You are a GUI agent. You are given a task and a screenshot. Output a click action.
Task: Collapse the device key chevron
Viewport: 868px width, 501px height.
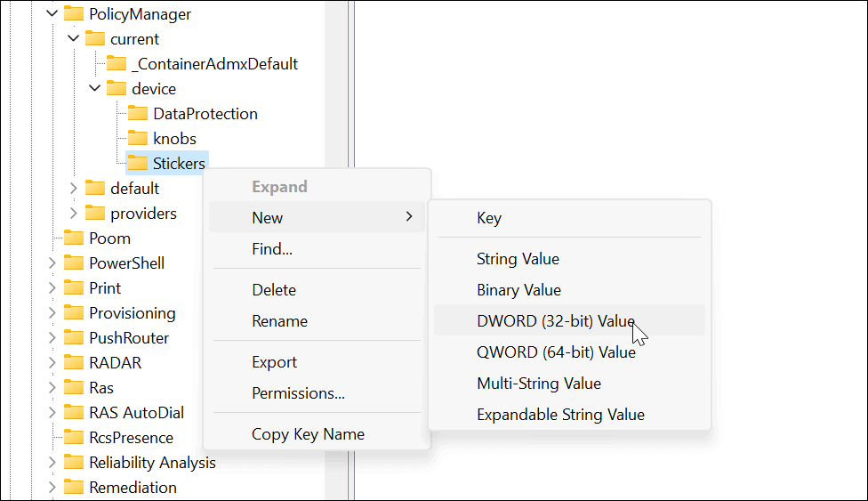94,88
